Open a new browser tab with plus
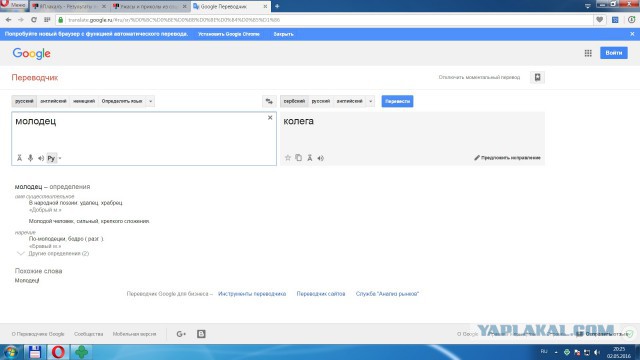Viewport: 640px width, 360px height. pyautogui.click(x=277, y=6)
